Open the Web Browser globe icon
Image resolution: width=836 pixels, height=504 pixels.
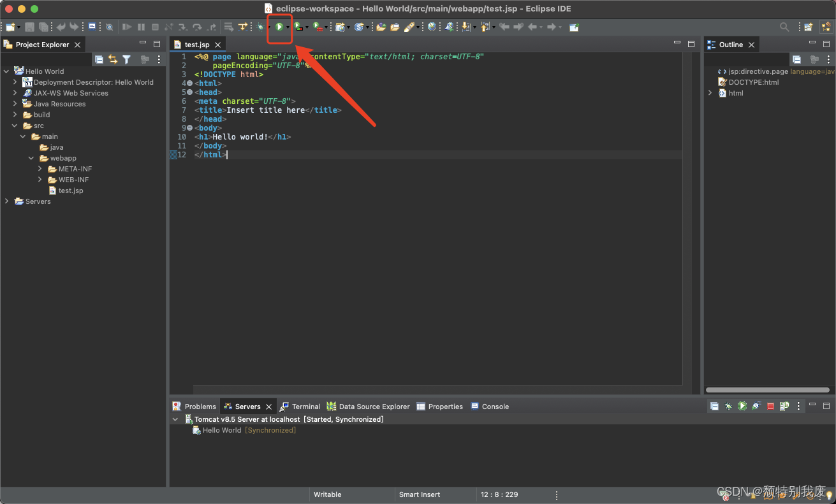432,27
